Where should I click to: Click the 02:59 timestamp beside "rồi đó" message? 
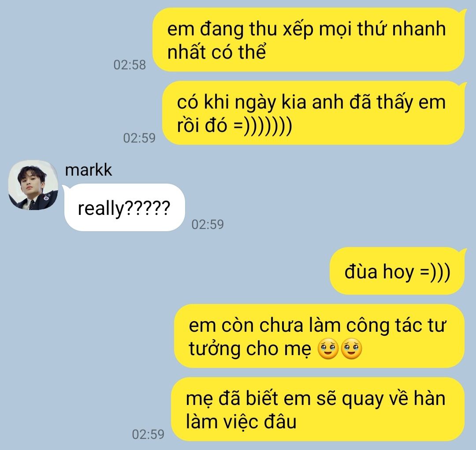(139, 138)
